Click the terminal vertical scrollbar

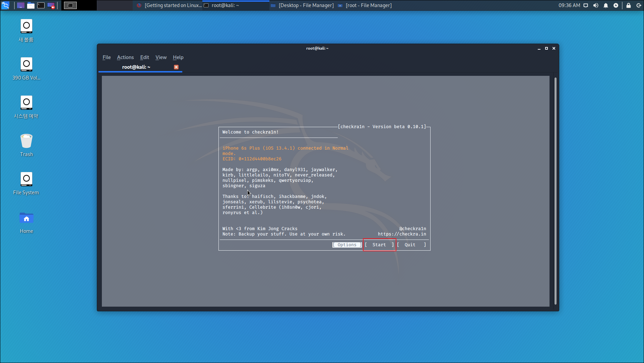555,191
